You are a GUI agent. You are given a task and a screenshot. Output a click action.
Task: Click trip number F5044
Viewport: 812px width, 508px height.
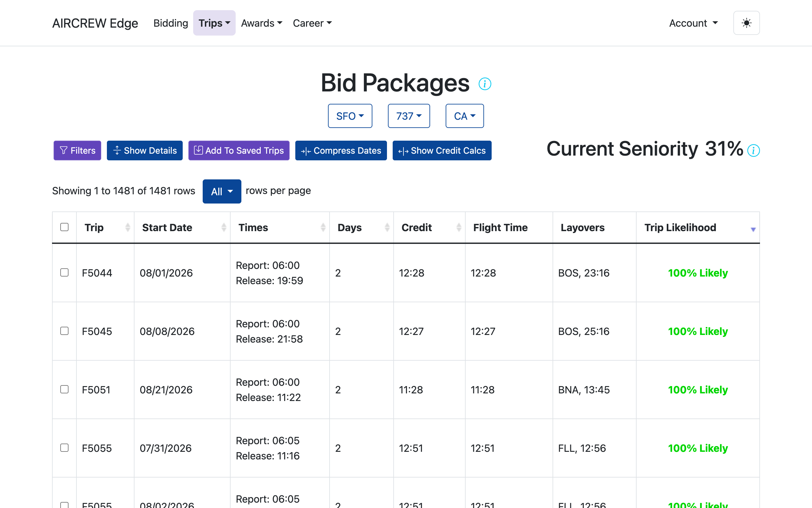point(97,273)
